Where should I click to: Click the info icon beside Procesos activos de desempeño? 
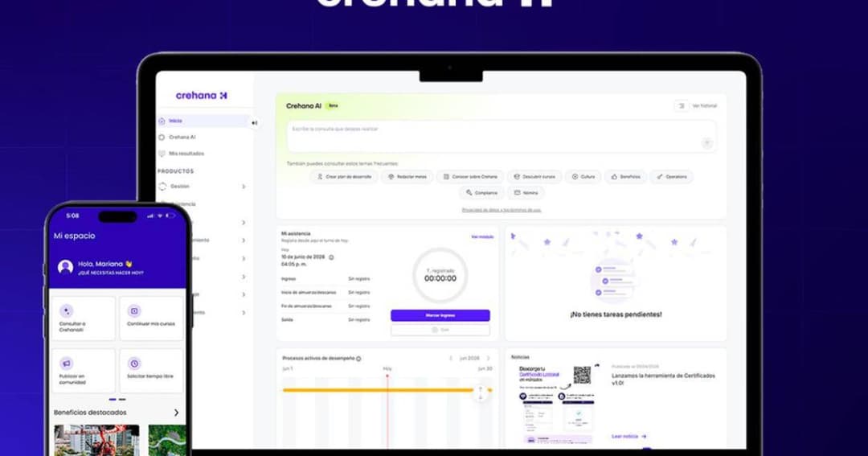[358, 359]
